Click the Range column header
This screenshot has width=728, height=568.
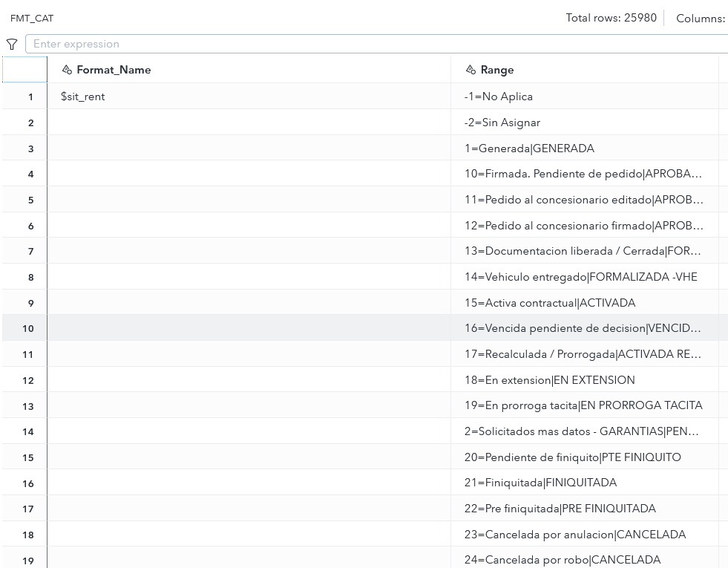[497, 69]
